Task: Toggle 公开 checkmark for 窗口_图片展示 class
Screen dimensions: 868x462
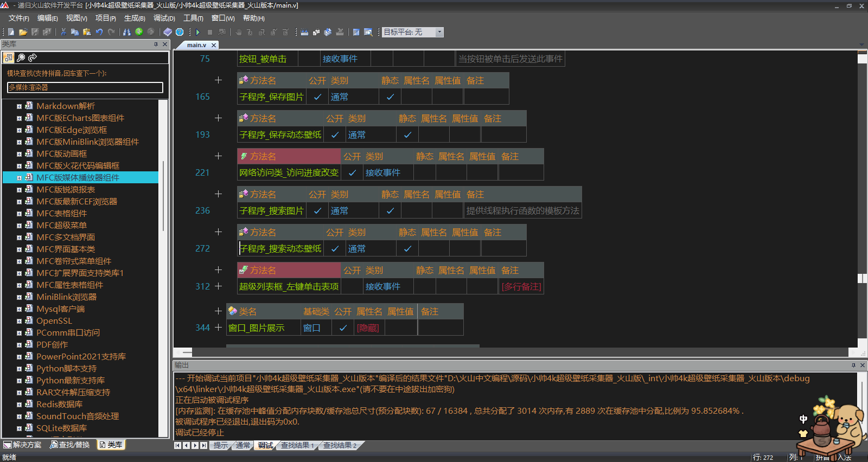Action: [x=343, y=328]
